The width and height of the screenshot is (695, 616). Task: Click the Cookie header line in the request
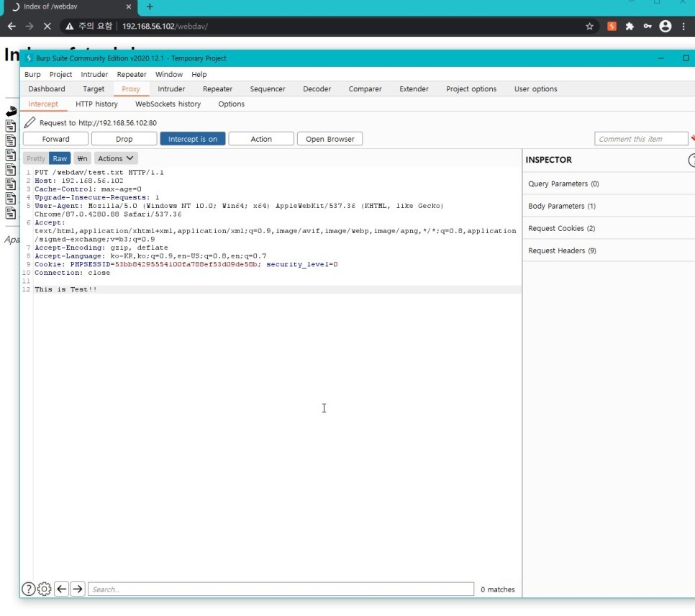pos(186,264)
